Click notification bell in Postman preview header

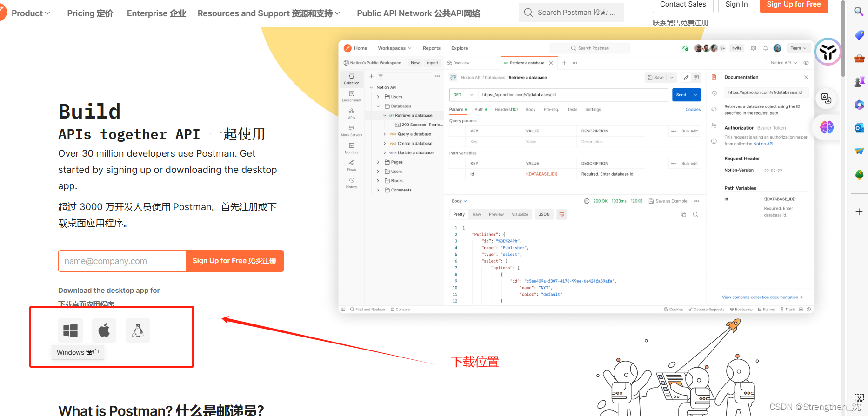765,48
